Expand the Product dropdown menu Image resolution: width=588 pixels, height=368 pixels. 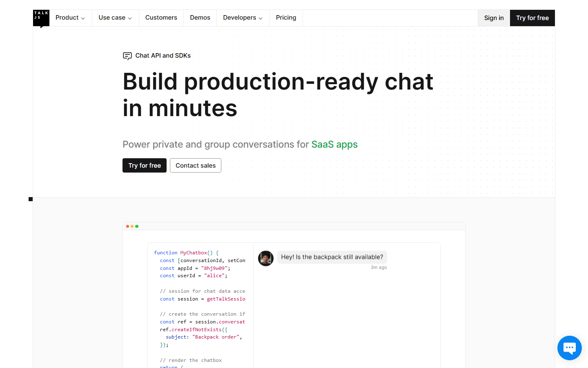pyautogui.click(x=67, y=18)
